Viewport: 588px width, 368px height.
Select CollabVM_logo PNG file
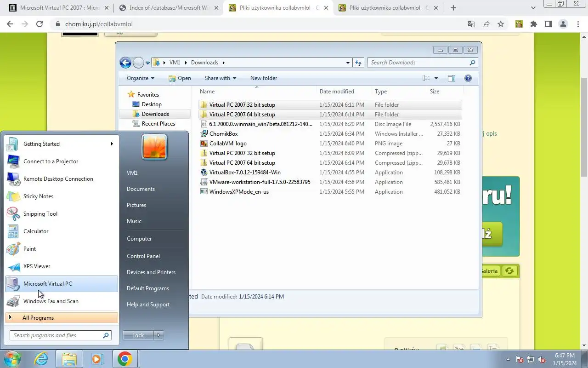tap(331, 144)
